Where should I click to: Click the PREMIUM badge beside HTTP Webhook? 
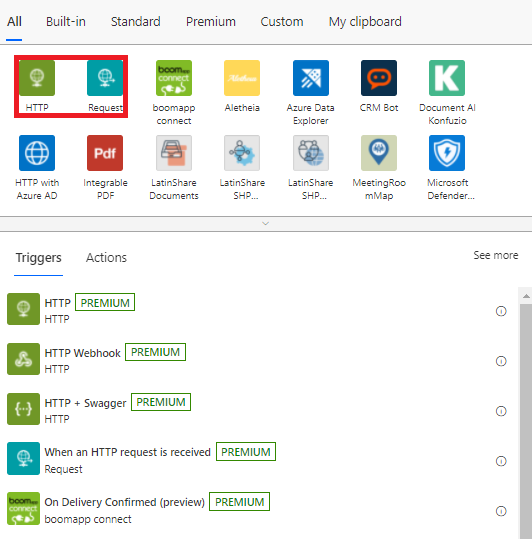[155, 352]
